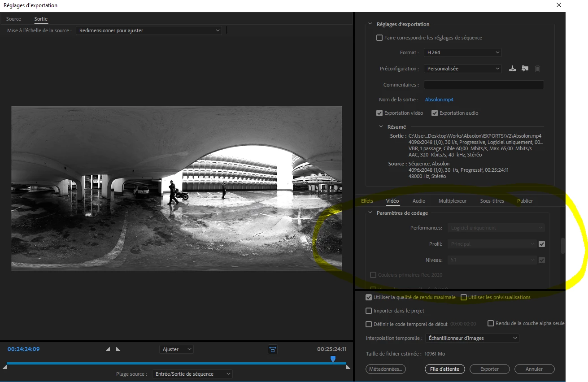Image resolution: width=588 pixels, height=382 pixels.
Task: Open the Interpolation temporelle dropdown
Action: [x=472, y=338]
